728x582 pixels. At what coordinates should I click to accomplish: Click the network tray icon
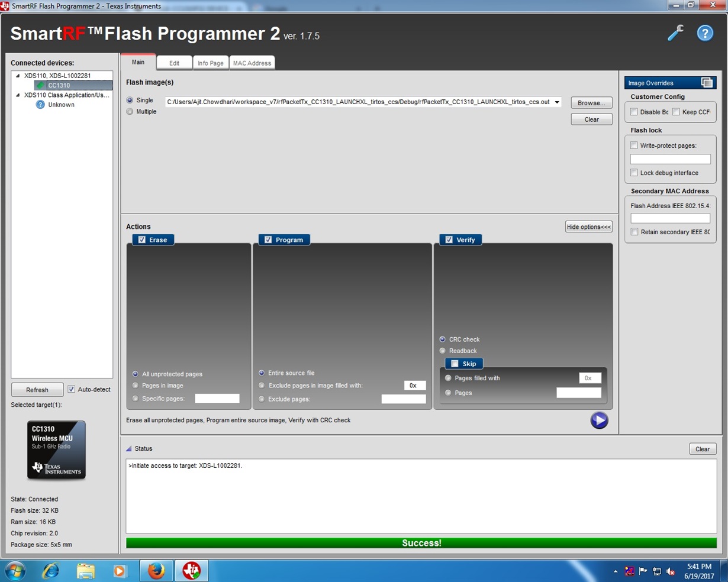657,571
